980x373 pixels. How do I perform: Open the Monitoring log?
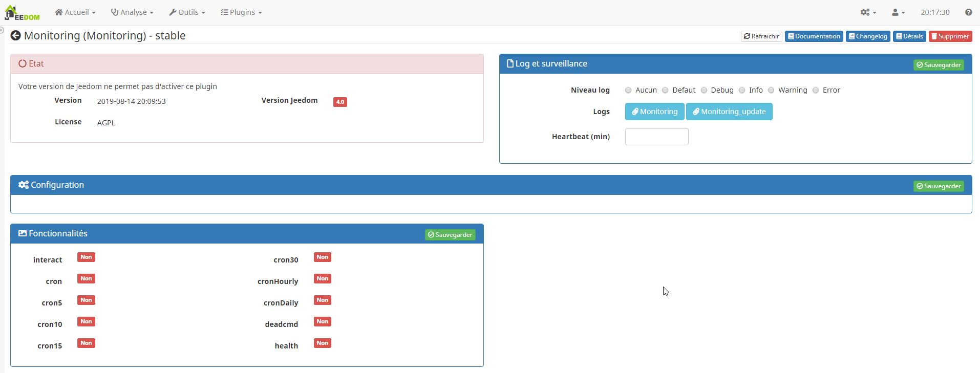point(654,112)
